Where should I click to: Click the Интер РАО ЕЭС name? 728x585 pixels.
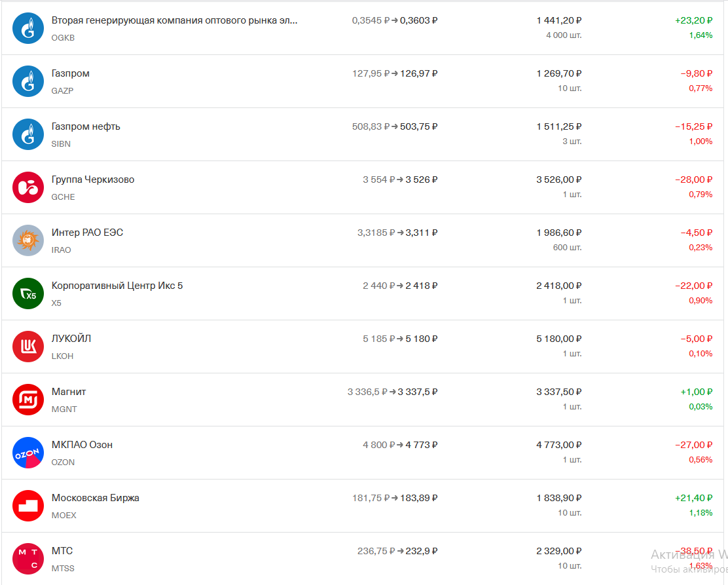pyautogui.click(x=87, y=233)
